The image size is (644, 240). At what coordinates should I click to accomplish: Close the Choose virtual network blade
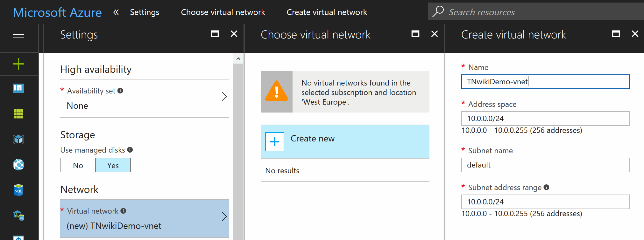[x=435, y=34]
